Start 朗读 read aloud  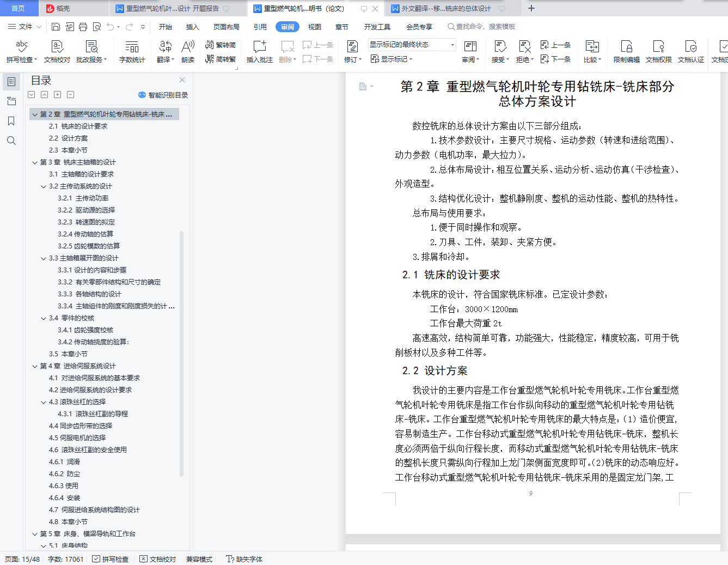188,52
